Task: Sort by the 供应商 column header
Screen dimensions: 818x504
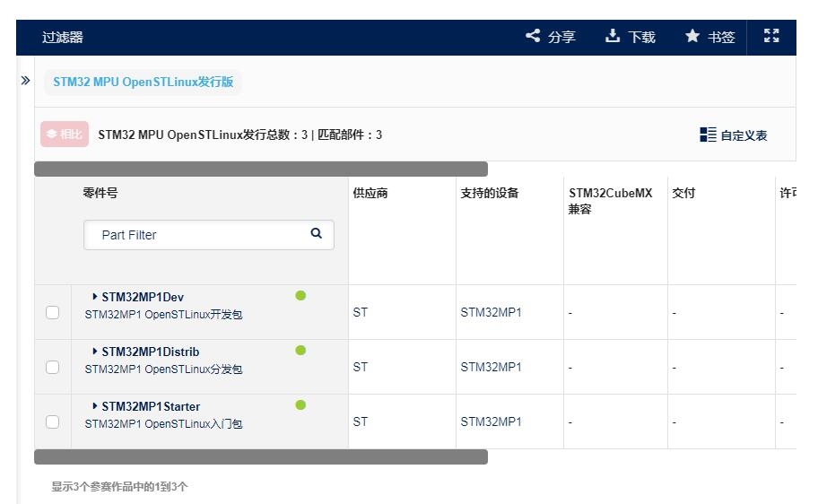Action: pyautogui.click(x=370, y=193)
